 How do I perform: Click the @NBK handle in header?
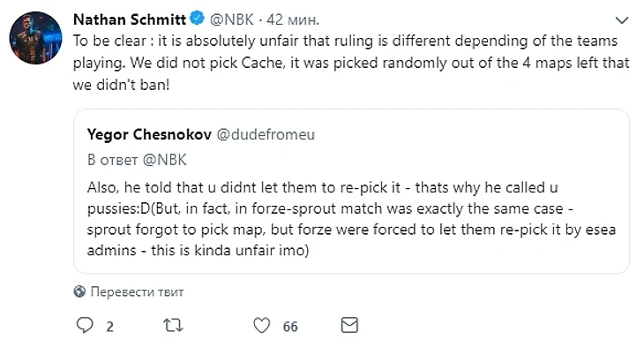click(x=232, y=19)
